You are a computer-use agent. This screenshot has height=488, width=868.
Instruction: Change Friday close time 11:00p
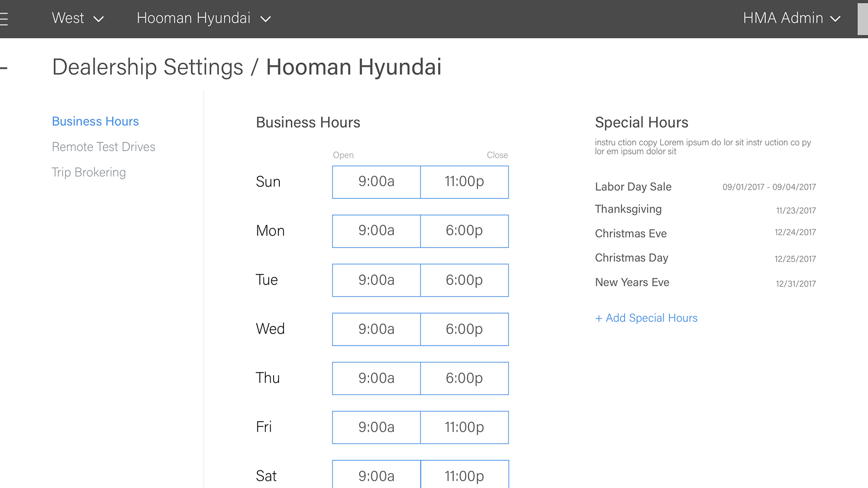pyautogui.click(x=464, y=427)
